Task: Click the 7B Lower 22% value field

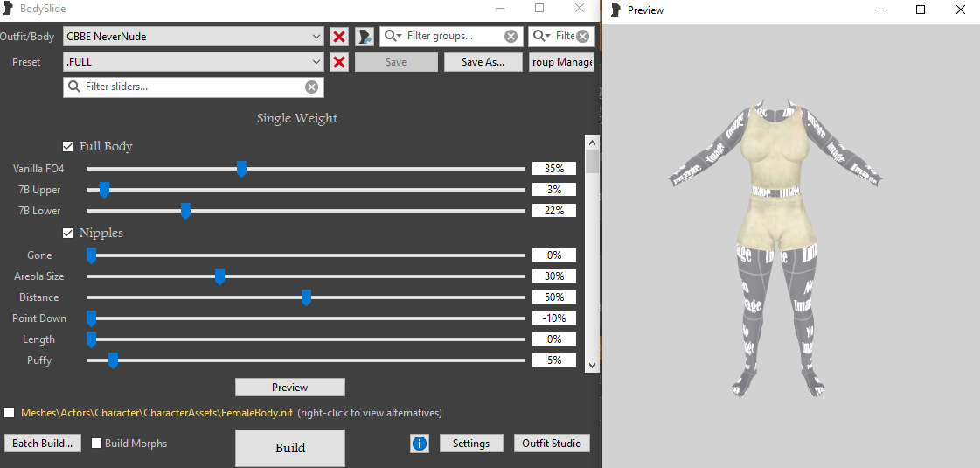Action: click(554, 211)
